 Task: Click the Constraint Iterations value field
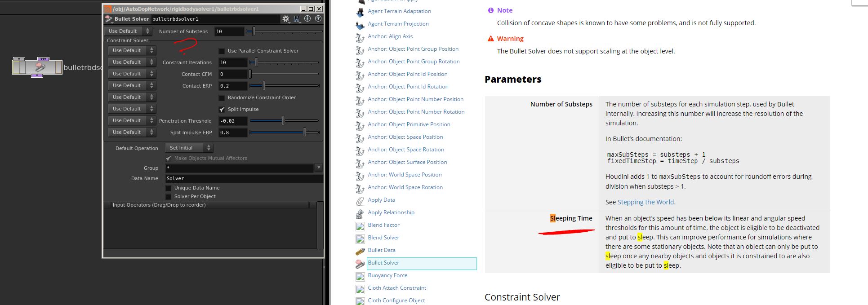[x=233, y=62]
